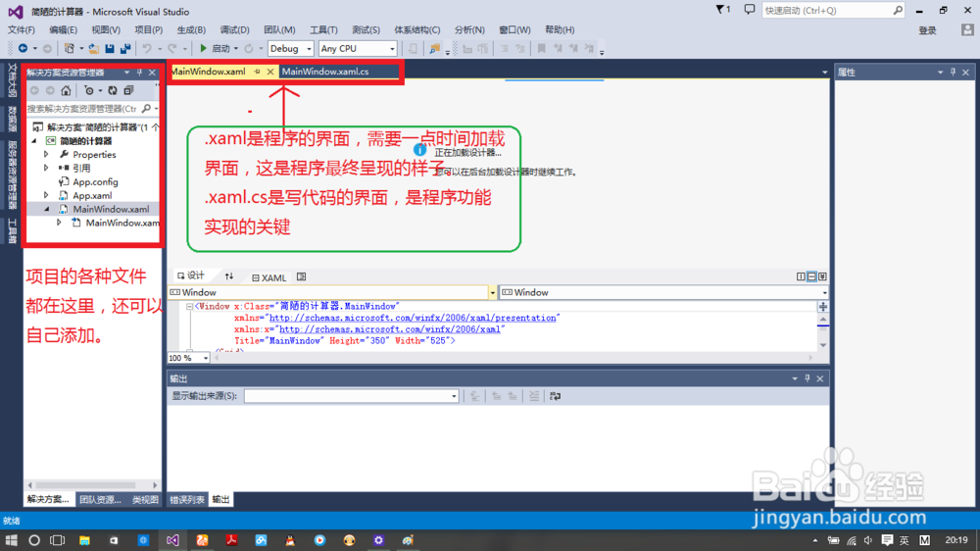The image size is (980, 551).
Task: Click the notifications flag icon
Action: pos(723,10)
